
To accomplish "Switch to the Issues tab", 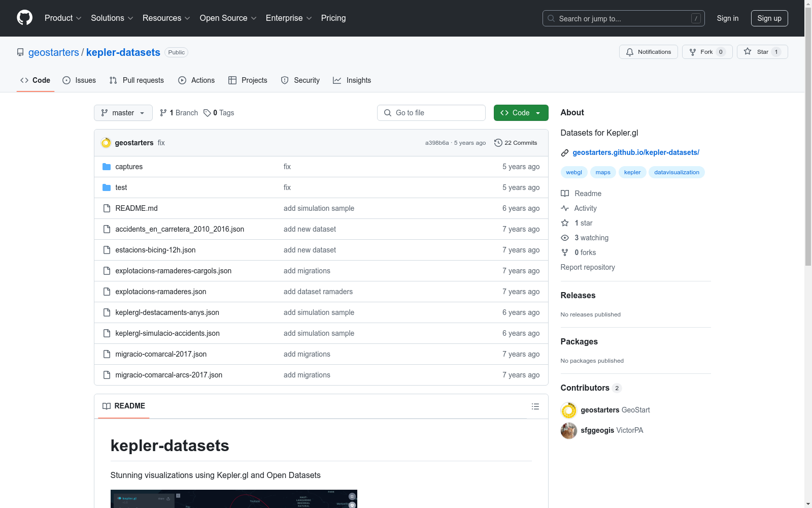I will 79,80.
